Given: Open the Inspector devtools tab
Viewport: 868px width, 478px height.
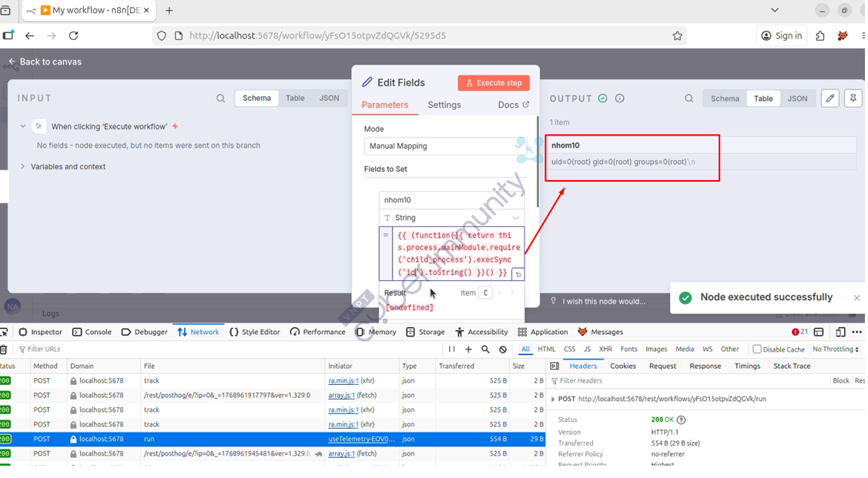Looking at the screenshot, I should tap(40, 332).
